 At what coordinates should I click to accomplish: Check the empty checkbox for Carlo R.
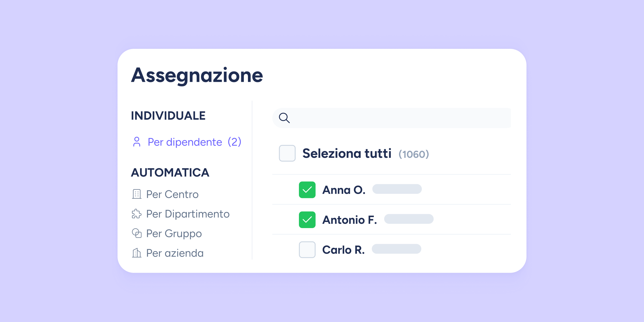(x=307, y=250)
